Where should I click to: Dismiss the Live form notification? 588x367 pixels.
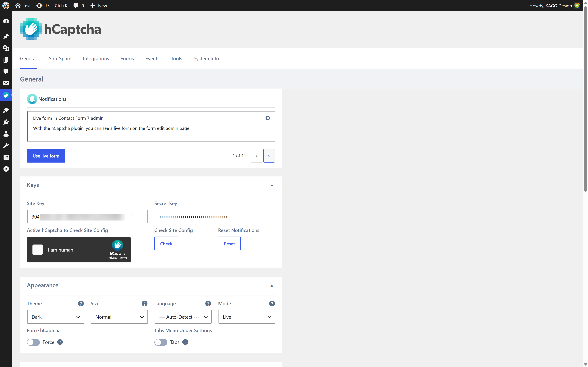pos(268,118)
